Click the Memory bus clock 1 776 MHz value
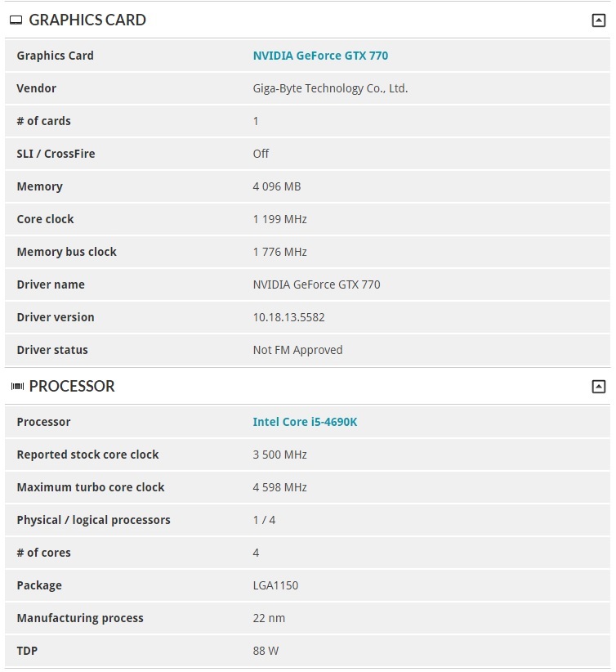The image size is (616, 672). [279, 252]
